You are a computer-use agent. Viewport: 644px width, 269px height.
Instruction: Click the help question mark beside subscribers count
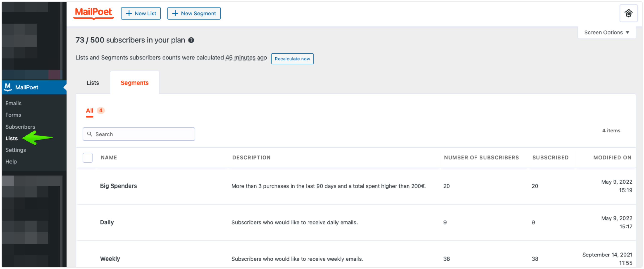click(191, 40)
